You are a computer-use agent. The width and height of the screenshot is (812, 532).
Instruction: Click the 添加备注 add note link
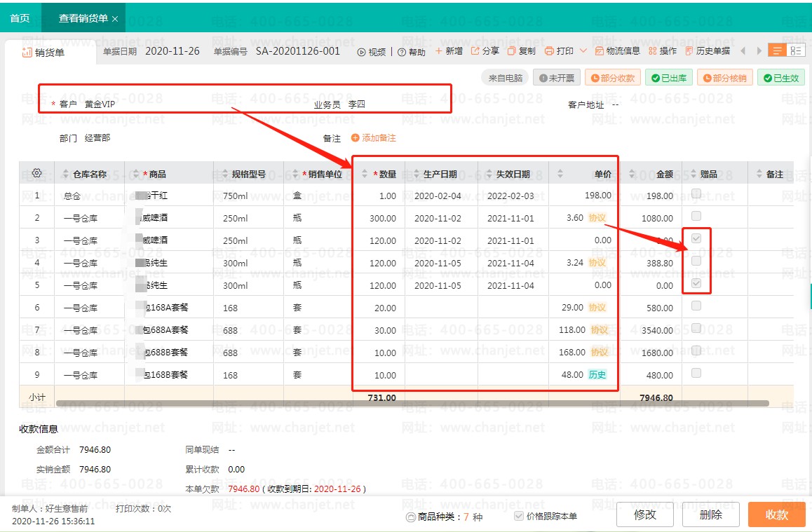click(x=374, y=138)
